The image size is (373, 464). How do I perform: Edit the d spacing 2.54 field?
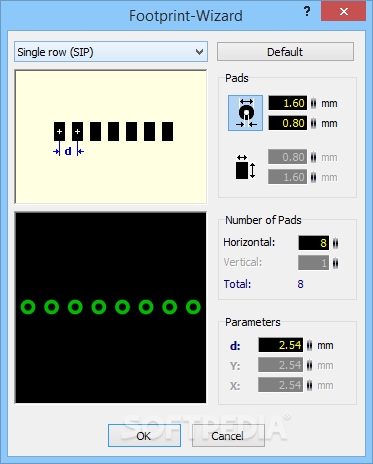pyautogui.click(x=281, y=345)
